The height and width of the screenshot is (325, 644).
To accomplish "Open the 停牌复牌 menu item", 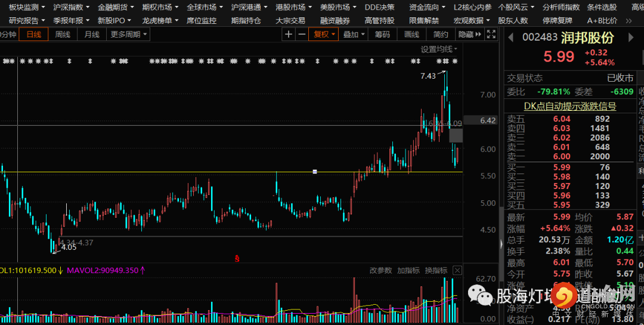I will pyautogui.click(x=558, y=20).
